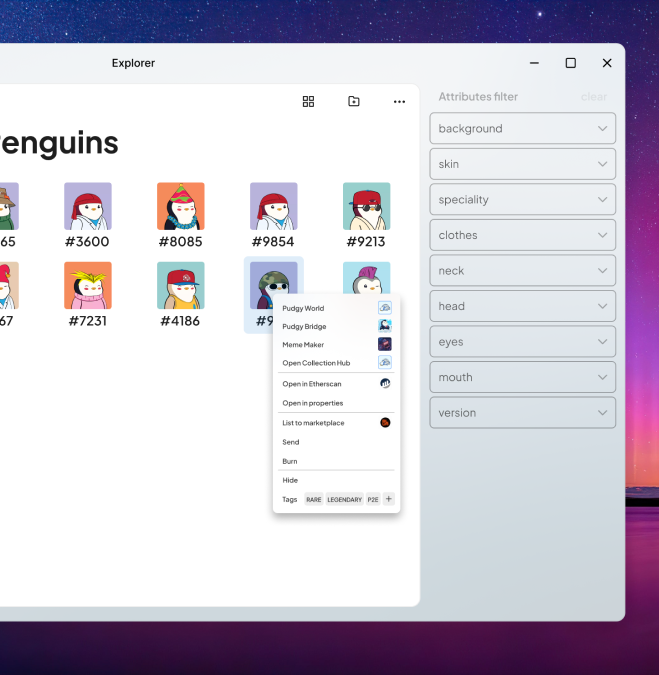Viewport: 659px width, 675px height.
Task: Click the #9213 label text
Action: tap(366, 242)
